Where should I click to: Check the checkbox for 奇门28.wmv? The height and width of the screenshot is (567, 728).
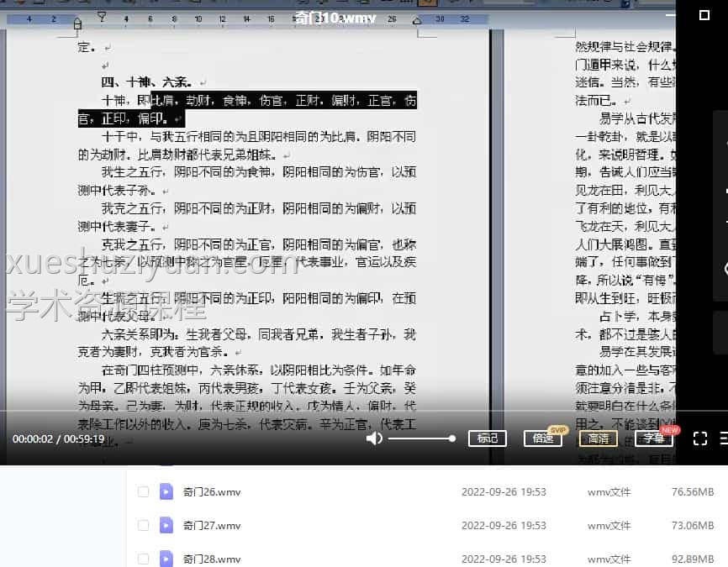[141, 559]
